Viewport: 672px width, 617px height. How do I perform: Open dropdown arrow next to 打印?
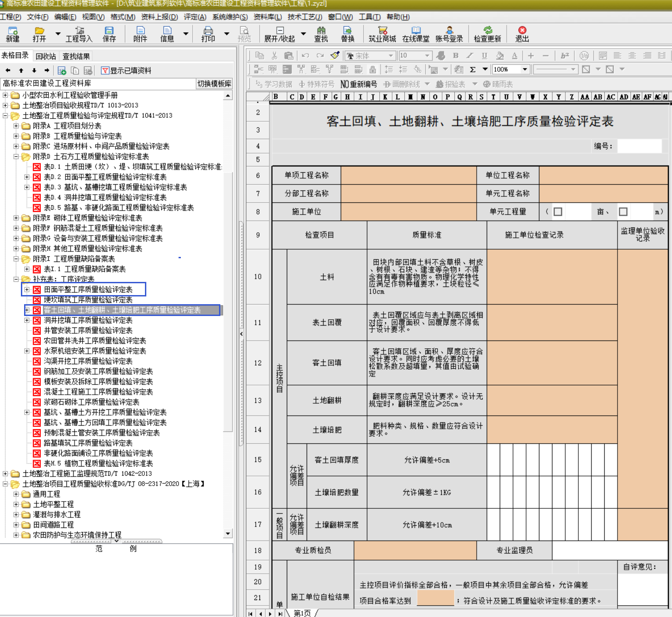(226, 34)
